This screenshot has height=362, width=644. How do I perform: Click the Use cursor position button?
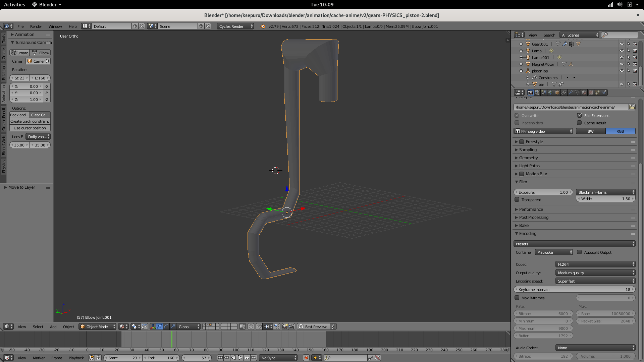pos(30,128)
